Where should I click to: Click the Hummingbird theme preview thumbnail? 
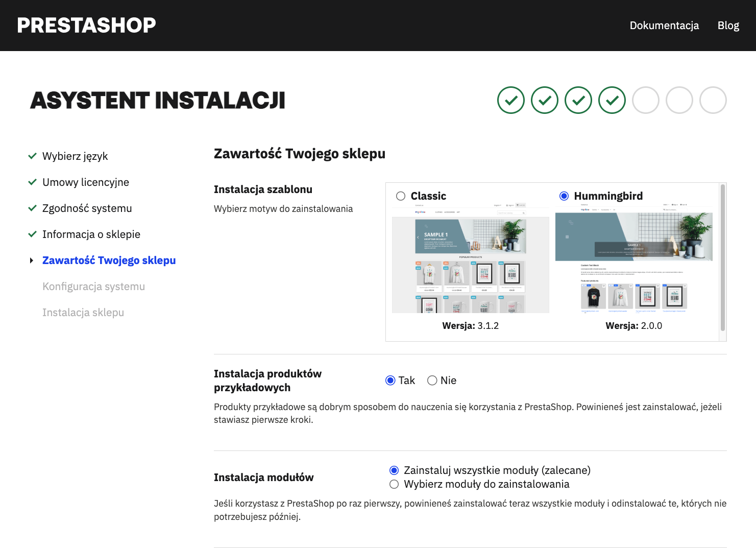(634, 258)
